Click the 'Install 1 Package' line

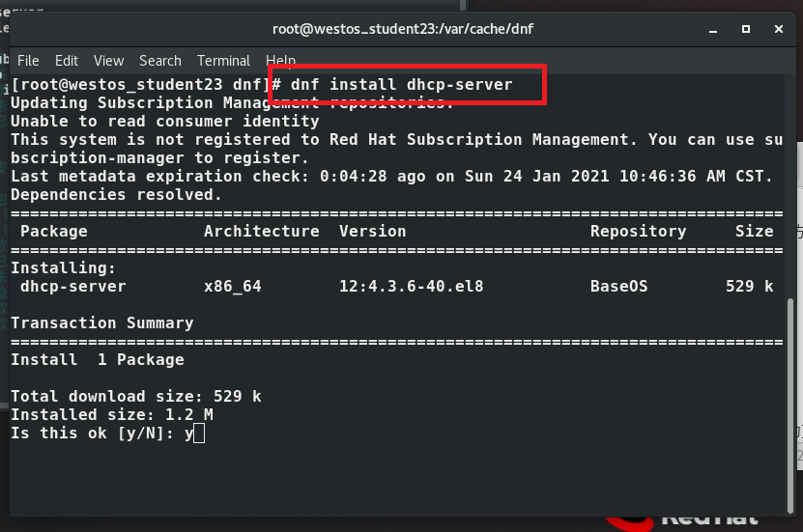pos(98,359)
